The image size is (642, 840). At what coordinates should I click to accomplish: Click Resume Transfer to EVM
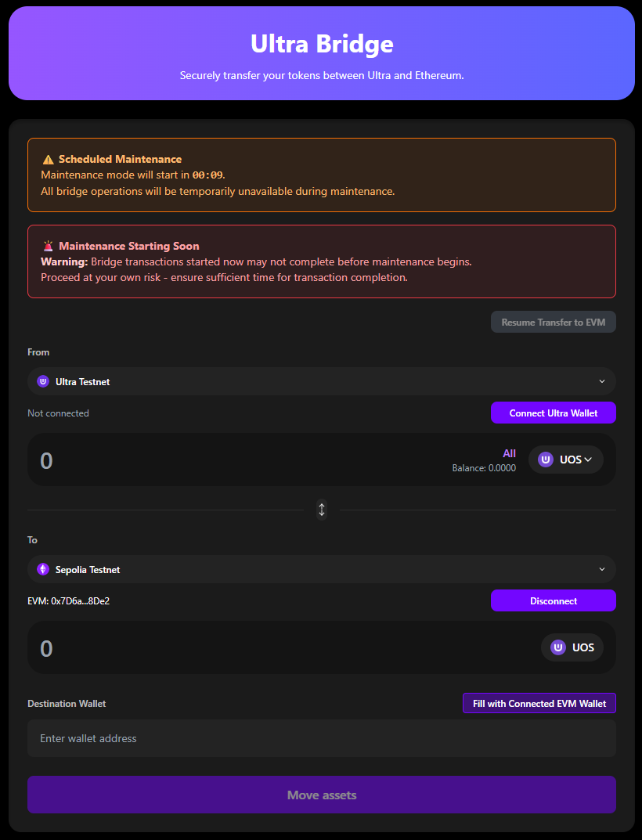553,322
